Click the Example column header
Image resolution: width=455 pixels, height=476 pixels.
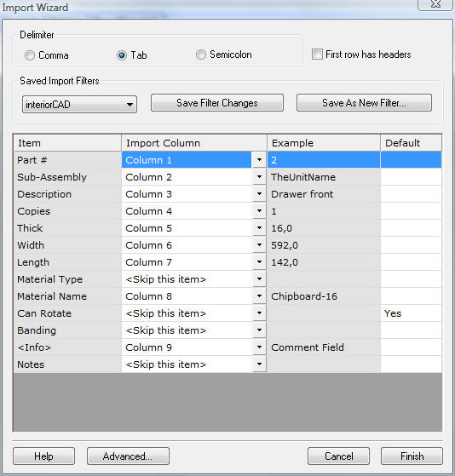tap(324, 143)
